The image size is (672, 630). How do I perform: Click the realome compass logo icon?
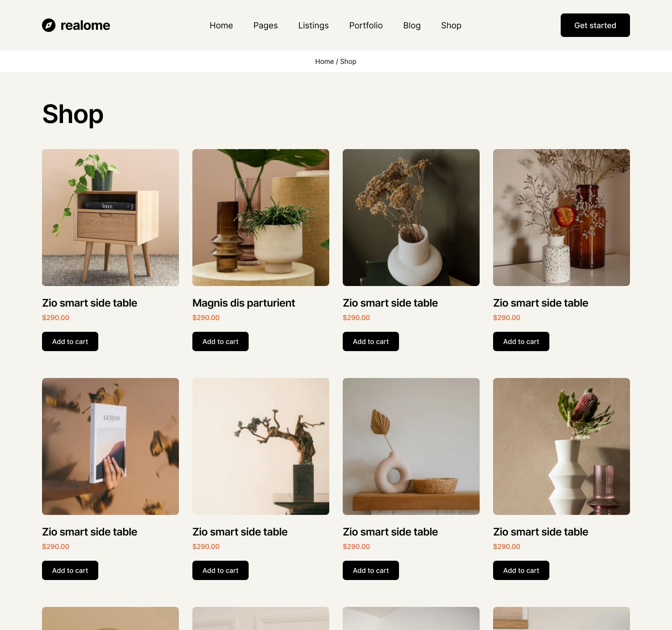tap(49, 25)
